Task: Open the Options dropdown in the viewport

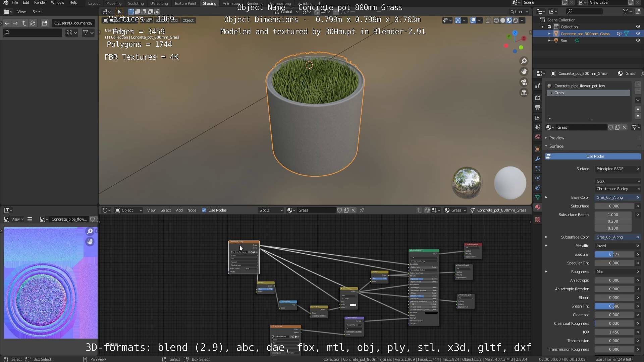Action: (519, 11)
